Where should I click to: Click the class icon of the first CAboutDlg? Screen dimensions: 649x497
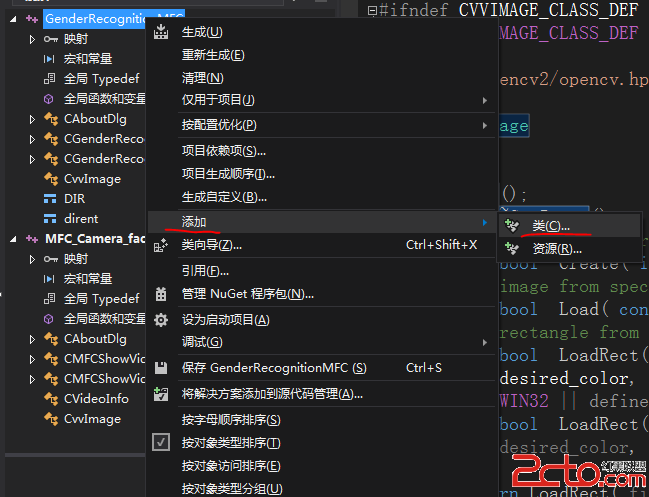coord(51,119)
